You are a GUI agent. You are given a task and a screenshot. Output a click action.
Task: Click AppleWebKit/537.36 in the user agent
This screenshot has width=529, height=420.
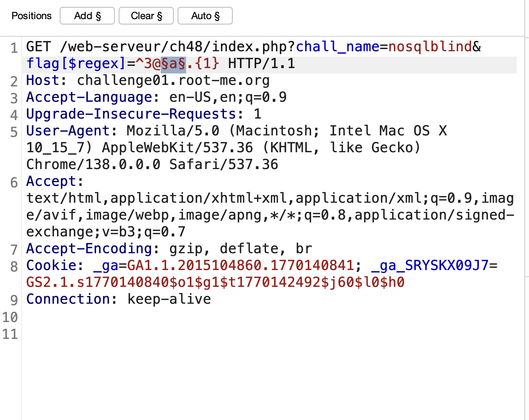click(x=178, y=148)
